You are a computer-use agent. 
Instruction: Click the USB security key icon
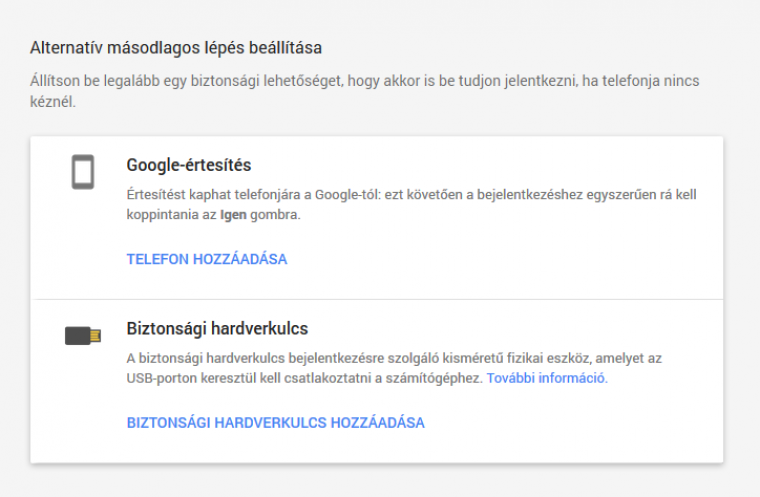(83, 336)
